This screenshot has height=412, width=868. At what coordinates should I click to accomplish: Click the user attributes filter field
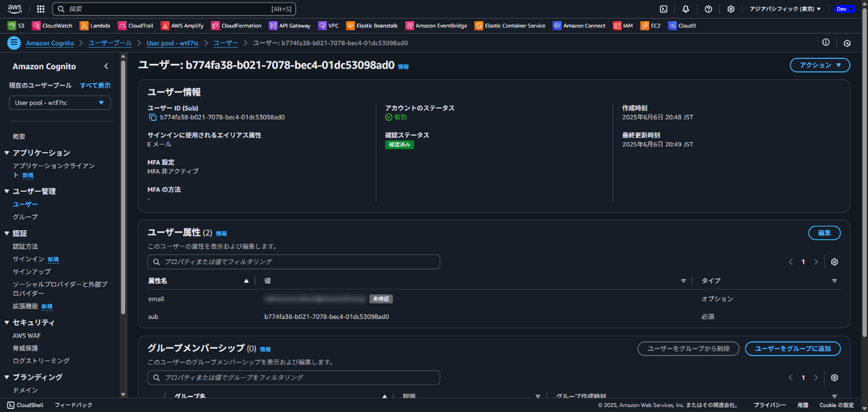coord(294,262)
